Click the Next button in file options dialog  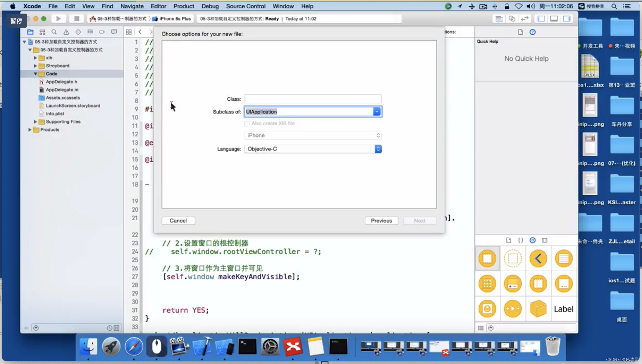pos(419,220)
